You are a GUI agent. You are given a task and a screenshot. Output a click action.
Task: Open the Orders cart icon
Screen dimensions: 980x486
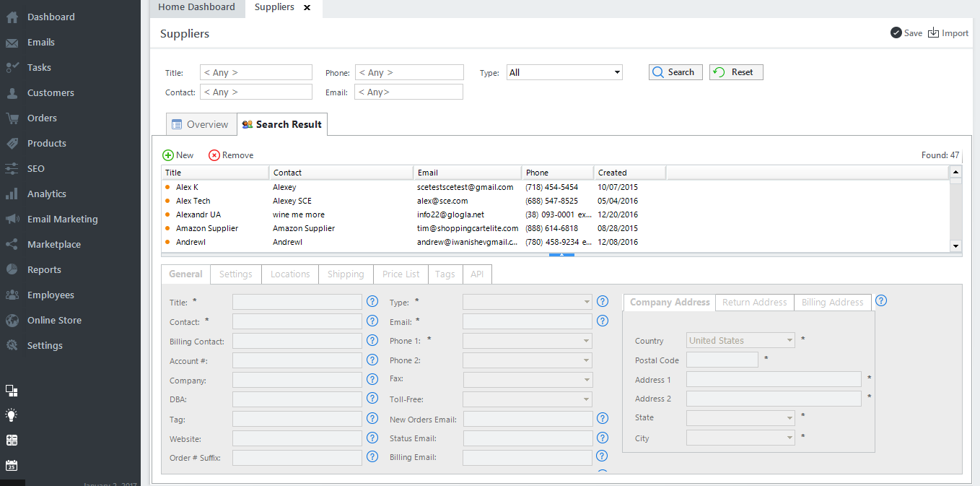(x=13, y=118)
